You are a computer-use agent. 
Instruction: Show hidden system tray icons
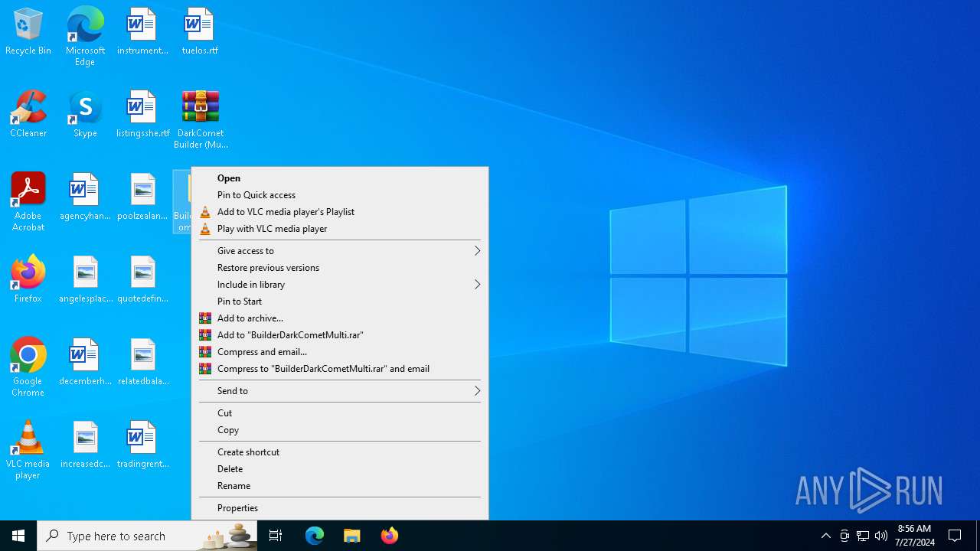pos(825,536)
